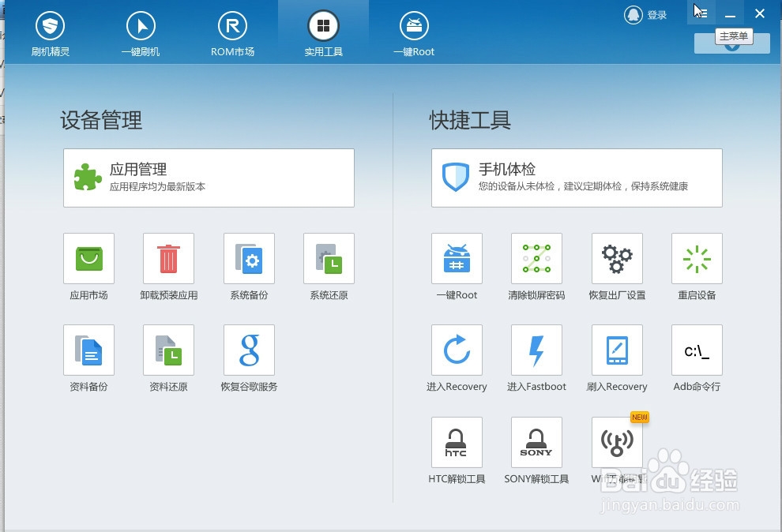The width and height of the screenshot is (782, 532).
Task: Open the 应用管理 card
Action: [209, 178]
